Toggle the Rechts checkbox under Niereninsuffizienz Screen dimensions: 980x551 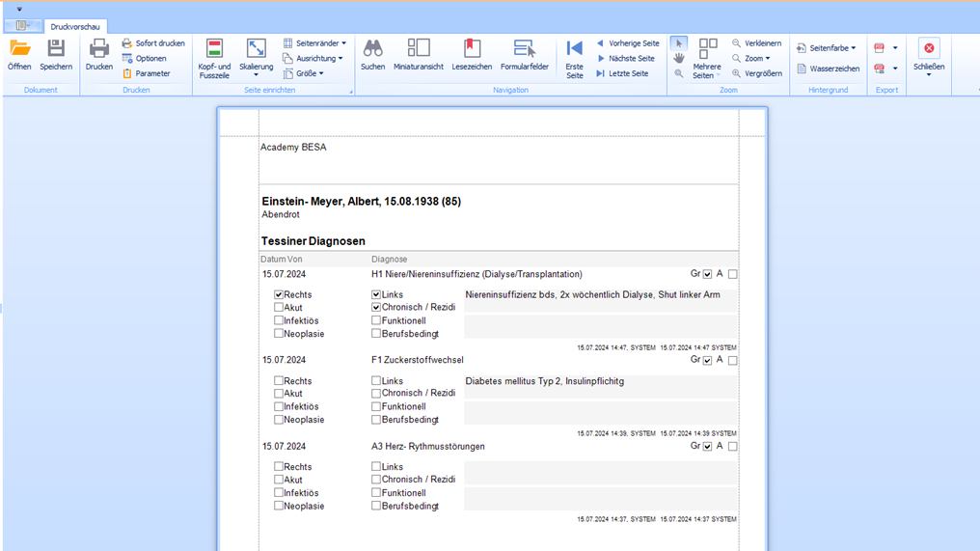pos(279,295)
